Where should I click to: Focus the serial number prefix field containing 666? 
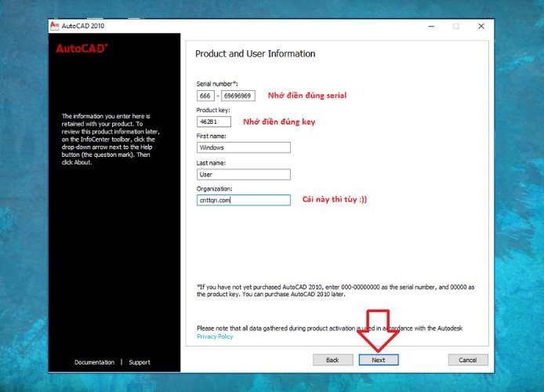[x=205, y=96]
